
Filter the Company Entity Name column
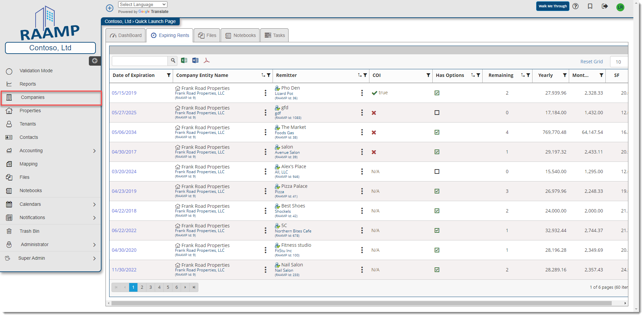pyautogui.click(x=269, y=75)
